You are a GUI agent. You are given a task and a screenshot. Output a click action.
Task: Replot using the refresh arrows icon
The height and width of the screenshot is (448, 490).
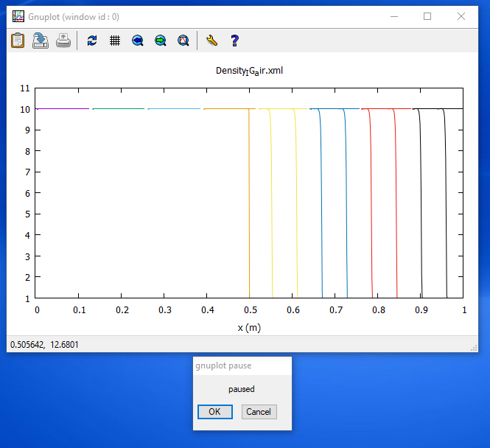[x=92, y=41]
